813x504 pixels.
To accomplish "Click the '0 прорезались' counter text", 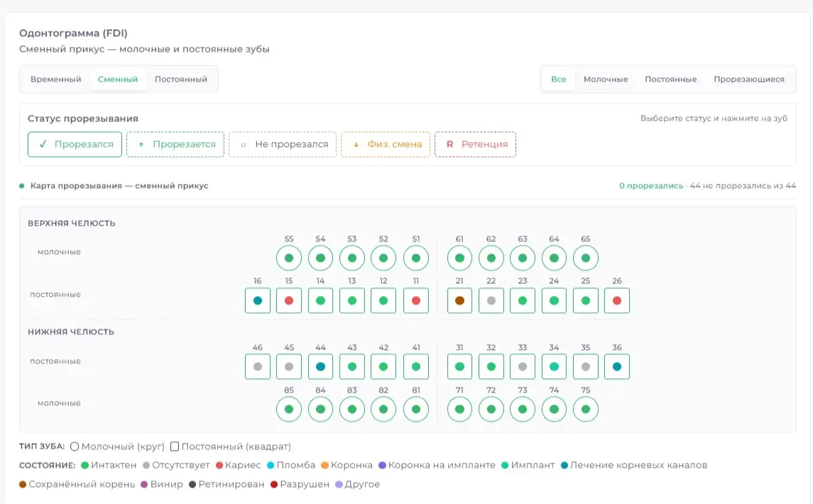I will tap(651, 186).
